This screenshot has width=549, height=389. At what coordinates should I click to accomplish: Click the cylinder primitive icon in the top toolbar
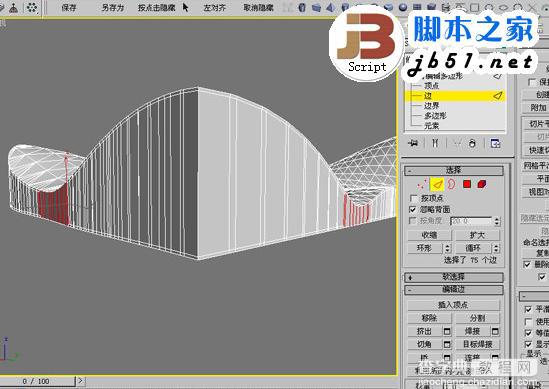[x=303, y=7]
